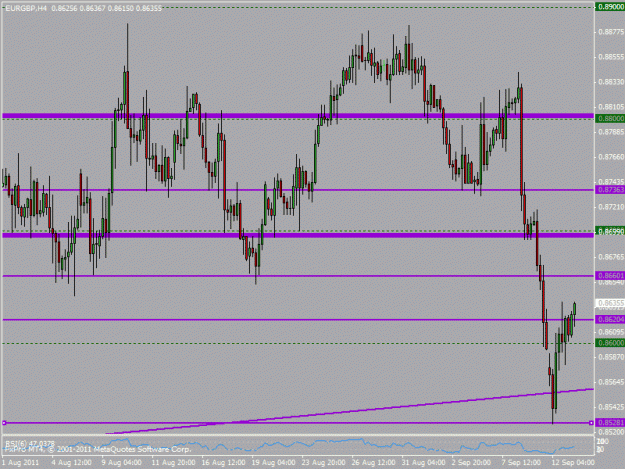
Task: Click the 2 Sep 20:00 time label
Action: coord(472,463)
